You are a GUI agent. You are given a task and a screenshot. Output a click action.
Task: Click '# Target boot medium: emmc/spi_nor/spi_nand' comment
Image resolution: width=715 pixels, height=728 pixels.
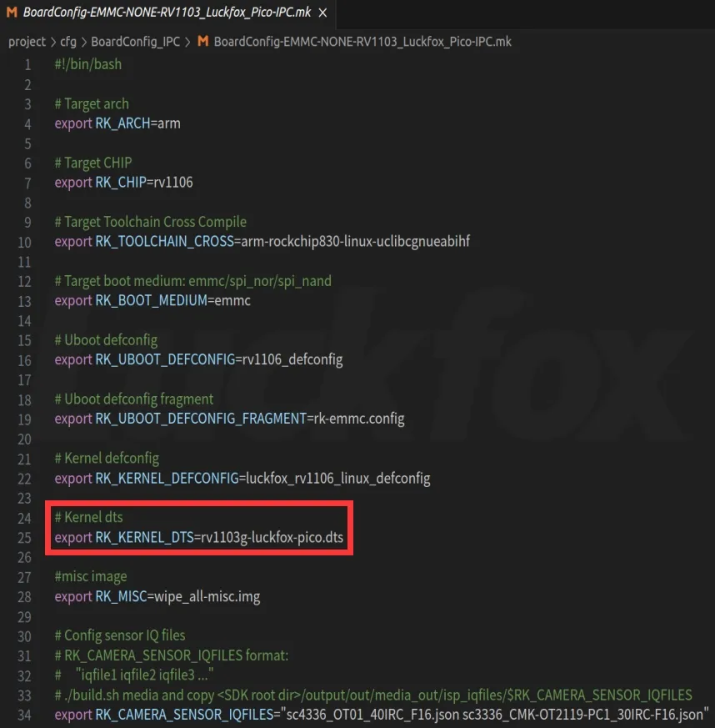[193, 281]
